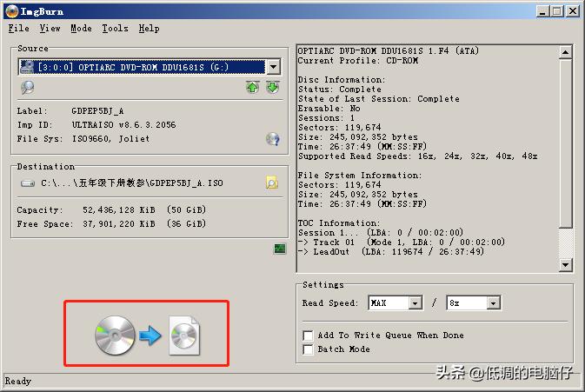Click the Free Space value 37,901,220 KiB

pos(119,223)
